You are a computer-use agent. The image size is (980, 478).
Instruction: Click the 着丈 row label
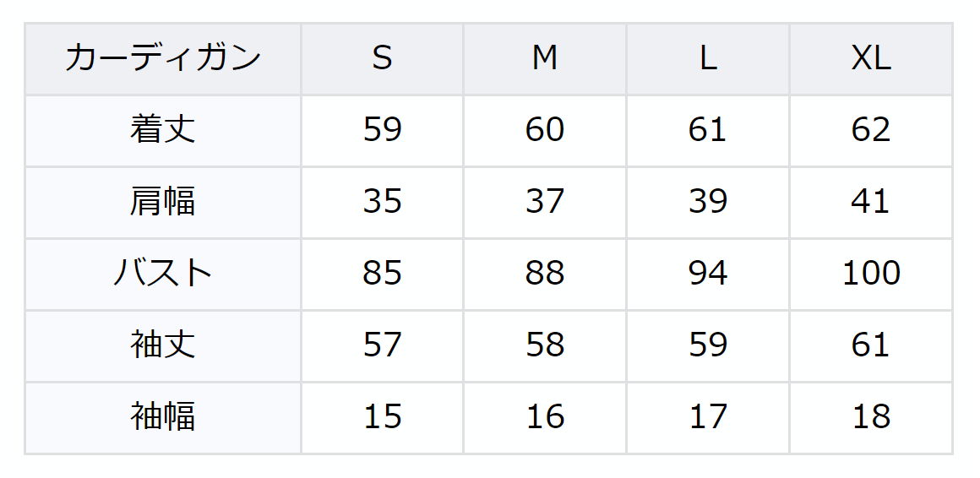pyautogui.click(x=163, y=130)
